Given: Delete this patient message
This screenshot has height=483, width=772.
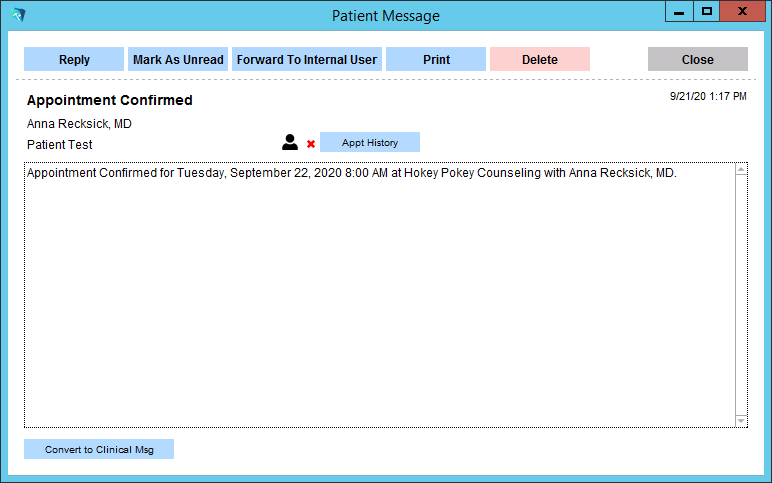Looking at the screenshot, I should [540, 60].
